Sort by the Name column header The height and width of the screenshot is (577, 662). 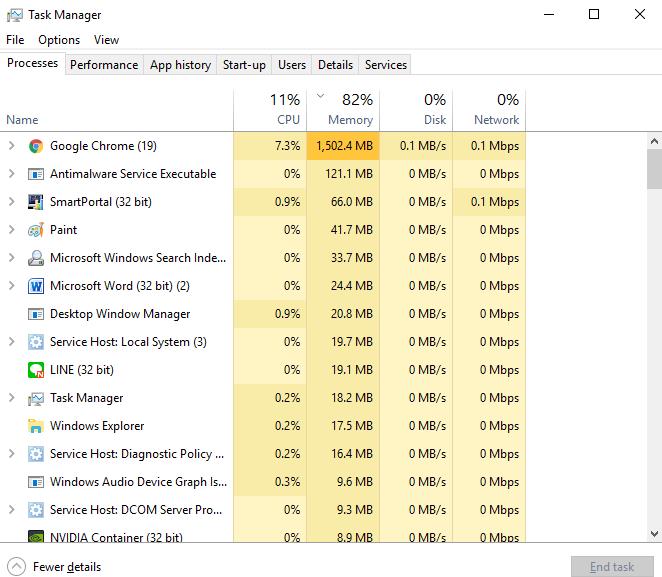[x=117, y=110]
